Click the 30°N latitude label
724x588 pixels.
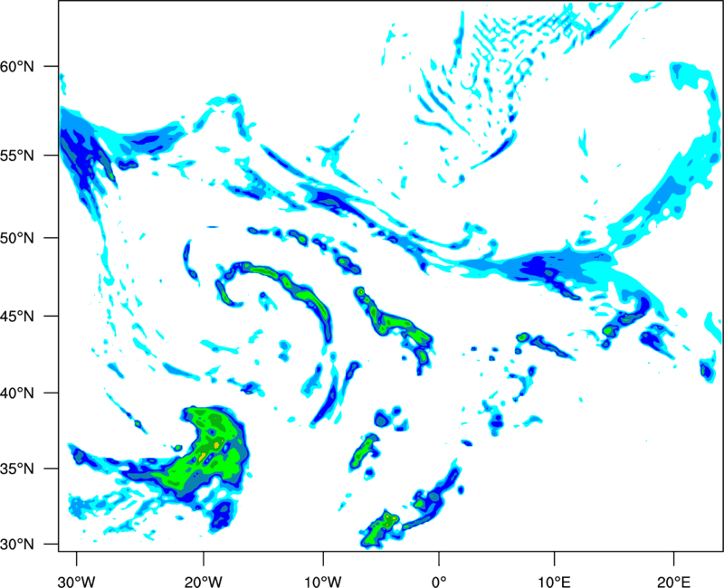(x=17, y=545)
